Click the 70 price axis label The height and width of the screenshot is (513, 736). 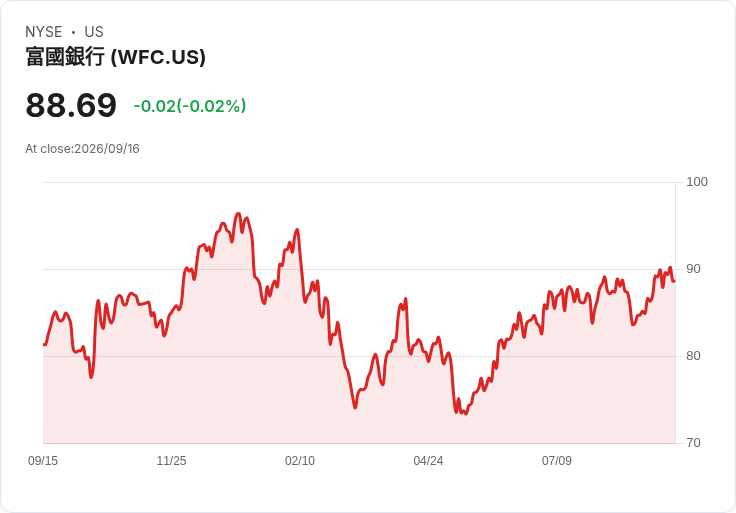pos(693,443)
